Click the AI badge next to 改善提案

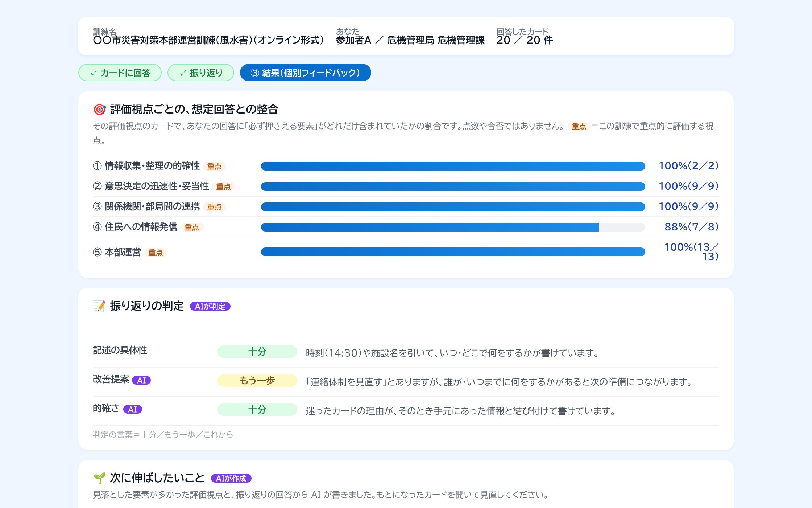click(141, 380)
